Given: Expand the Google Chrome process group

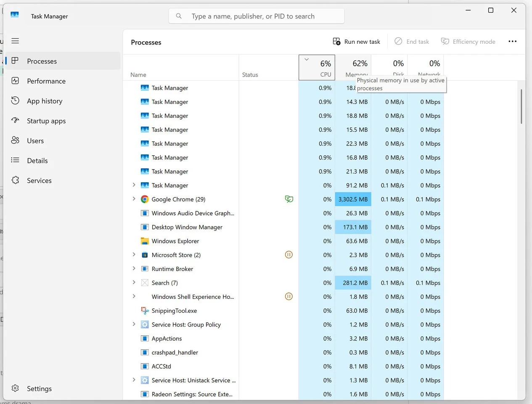Looking at the screenshot, I should pyautogui.click(x=134, y=199).
